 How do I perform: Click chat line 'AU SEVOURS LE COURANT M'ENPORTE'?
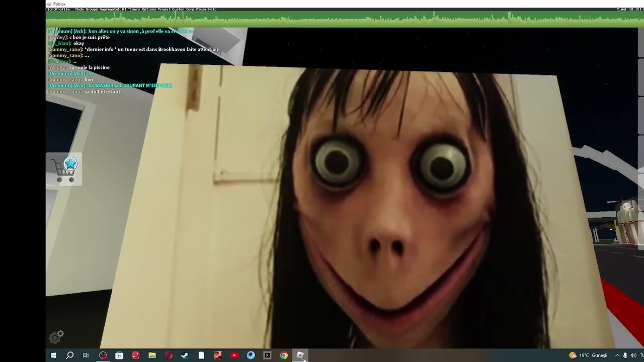pyautogui.click(x=110, y=85)
